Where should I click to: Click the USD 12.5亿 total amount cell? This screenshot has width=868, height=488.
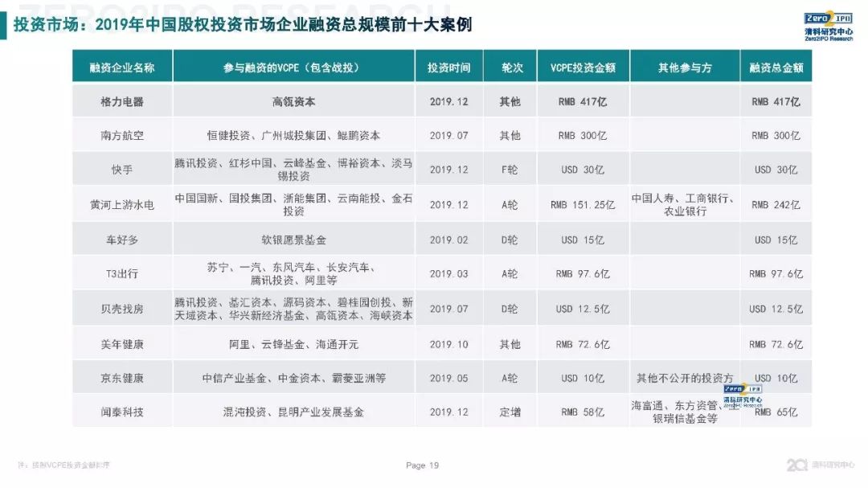tap(776, 309)
